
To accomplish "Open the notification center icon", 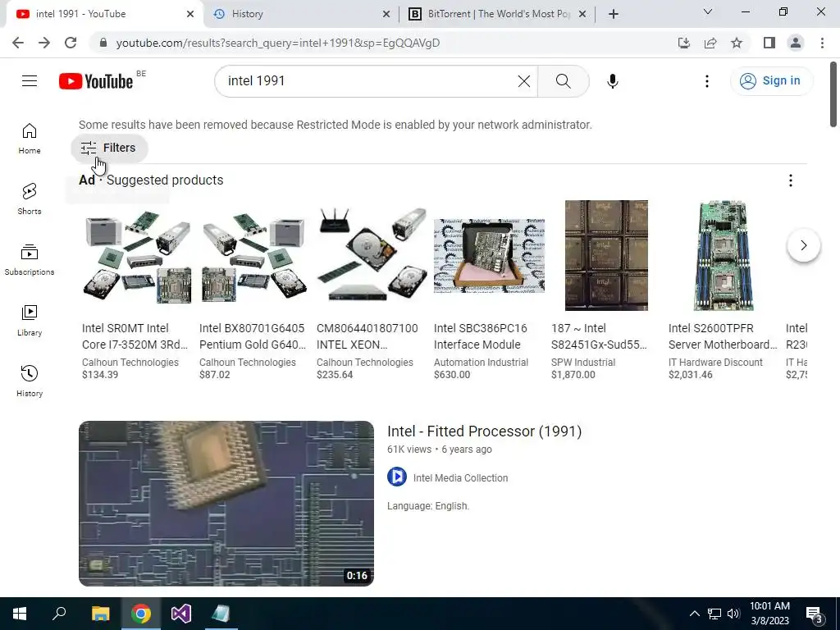I will [x=814, y=614].
